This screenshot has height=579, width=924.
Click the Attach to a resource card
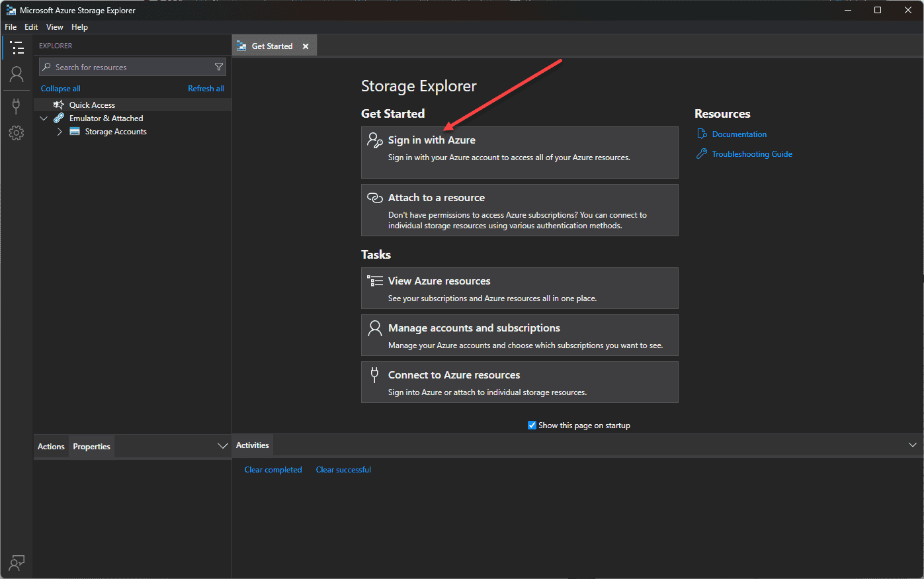tap(520, 210)
